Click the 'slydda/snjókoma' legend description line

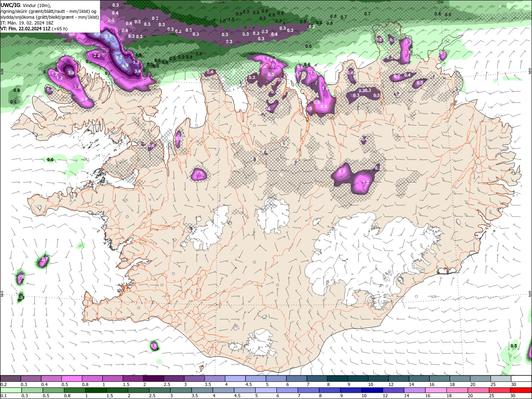coord(49,17)
